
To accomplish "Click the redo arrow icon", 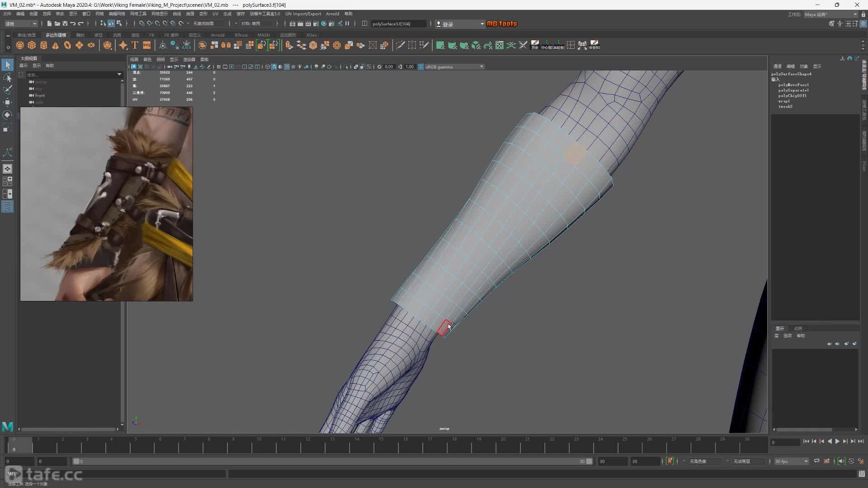I will point(80,23).
